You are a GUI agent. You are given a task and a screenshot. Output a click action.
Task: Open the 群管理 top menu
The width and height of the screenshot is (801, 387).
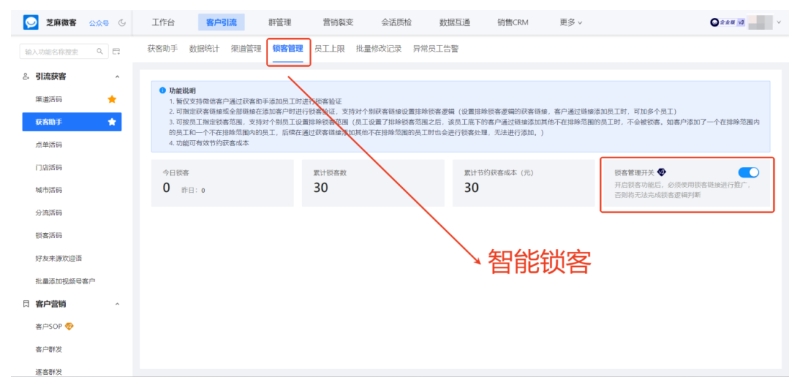(279, 22)
